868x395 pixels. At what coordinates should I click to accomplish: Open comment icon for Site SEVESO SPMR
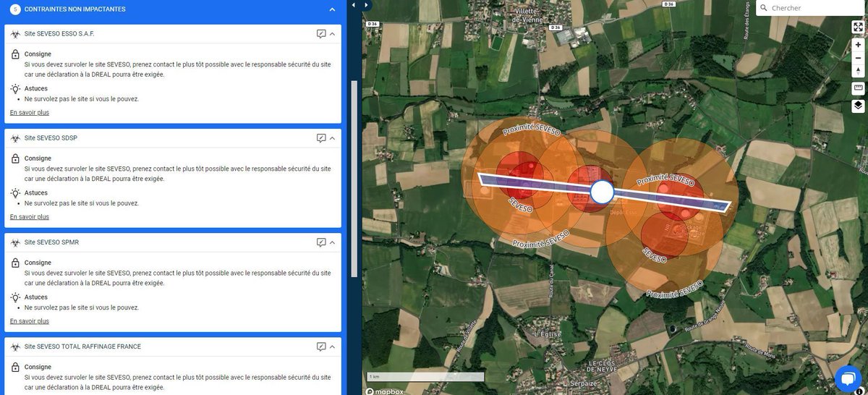point(321,242)
